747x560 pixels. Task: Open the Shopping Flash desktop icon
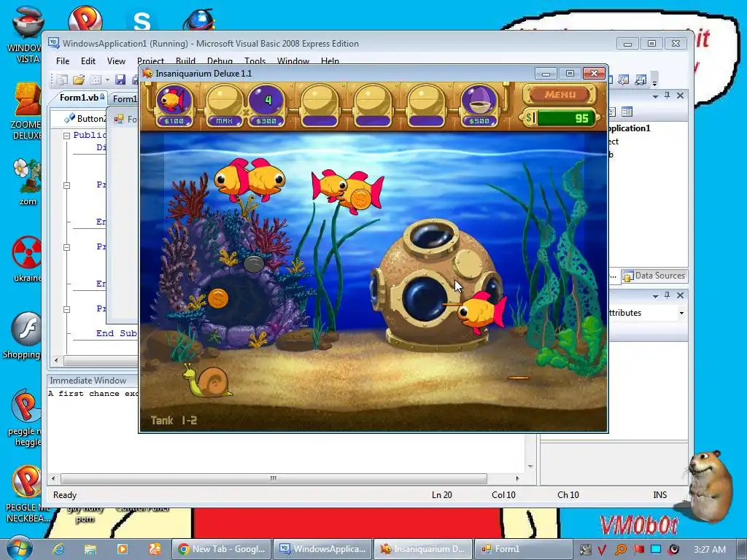23,335
